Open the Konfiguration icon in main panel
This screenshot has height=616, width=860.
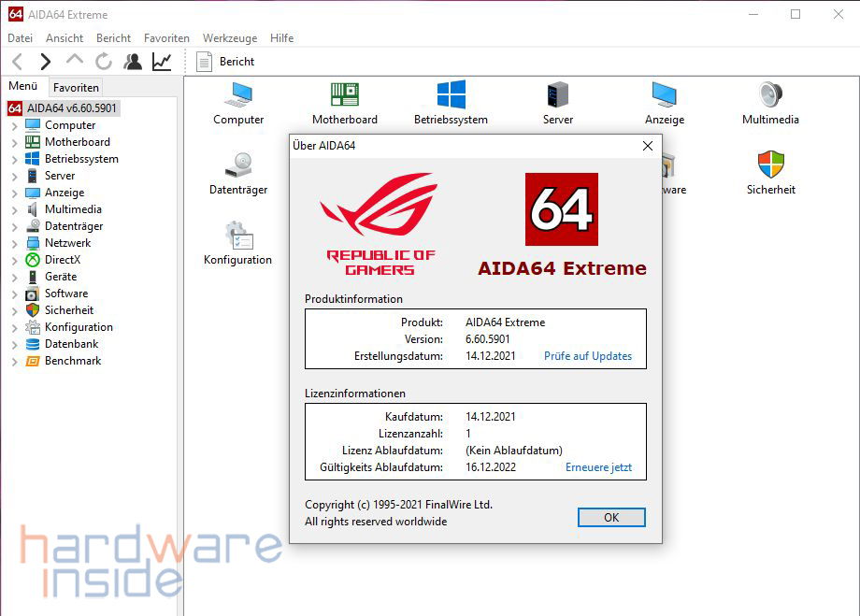[237, 236]
